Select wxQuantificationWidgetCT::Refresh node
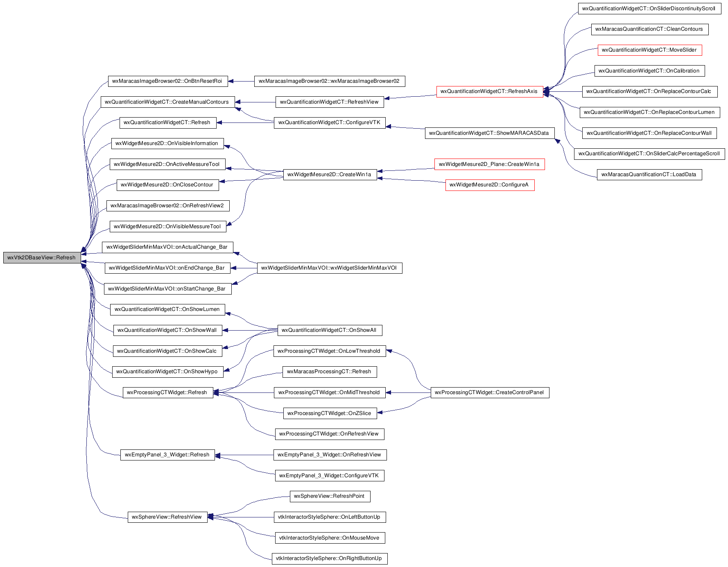This screenshot has height=567, width=728. (168, 122)
